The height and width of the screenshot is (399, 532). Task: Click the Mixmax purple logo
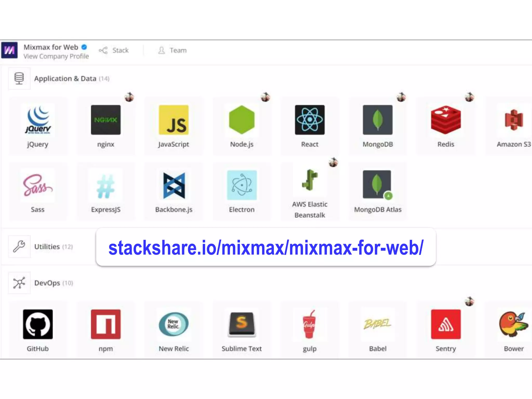click(9, 50)
